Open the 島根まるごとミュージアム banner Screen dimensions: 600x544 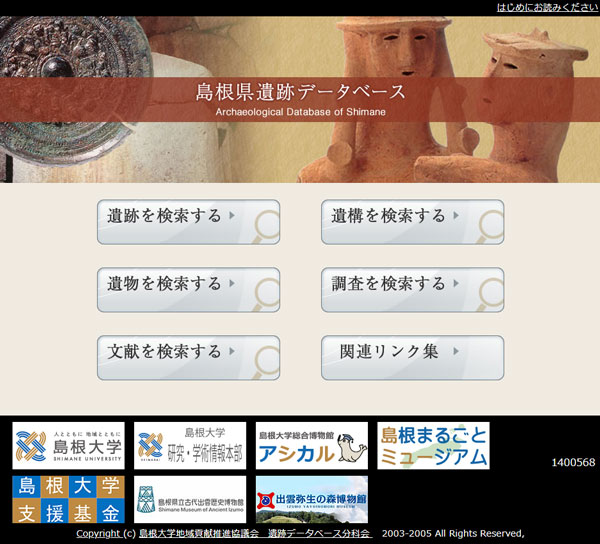coord(434,446)
